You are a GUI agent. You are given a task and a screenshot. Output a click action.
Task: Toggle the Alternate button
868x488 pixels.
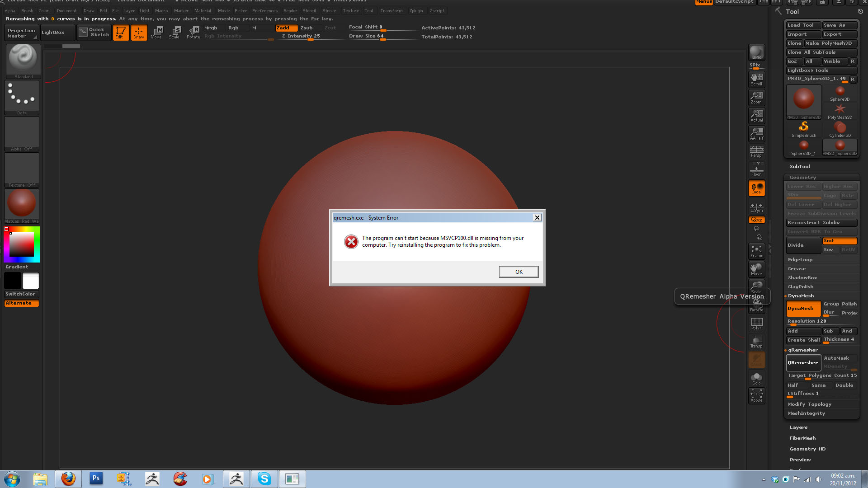pyautogui.click(x=21, y=303)
